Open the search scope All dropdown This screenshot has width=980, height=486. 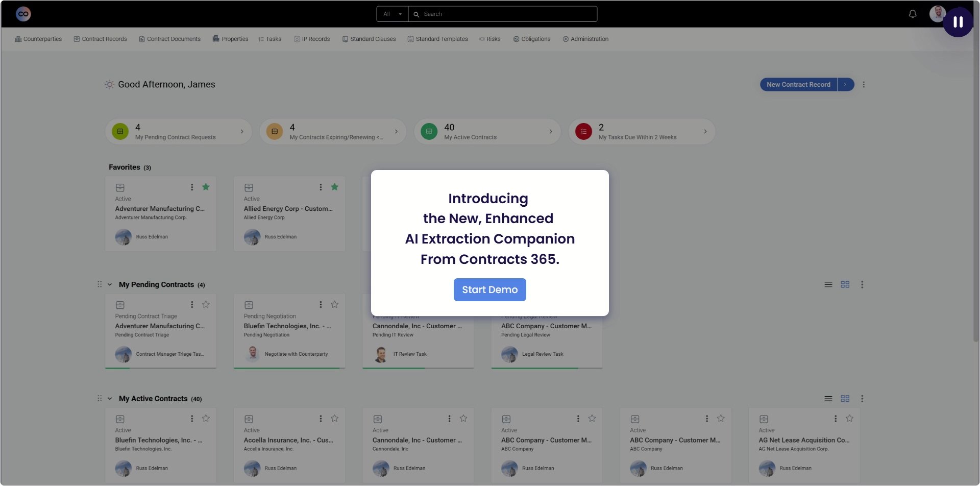[392, 14]
